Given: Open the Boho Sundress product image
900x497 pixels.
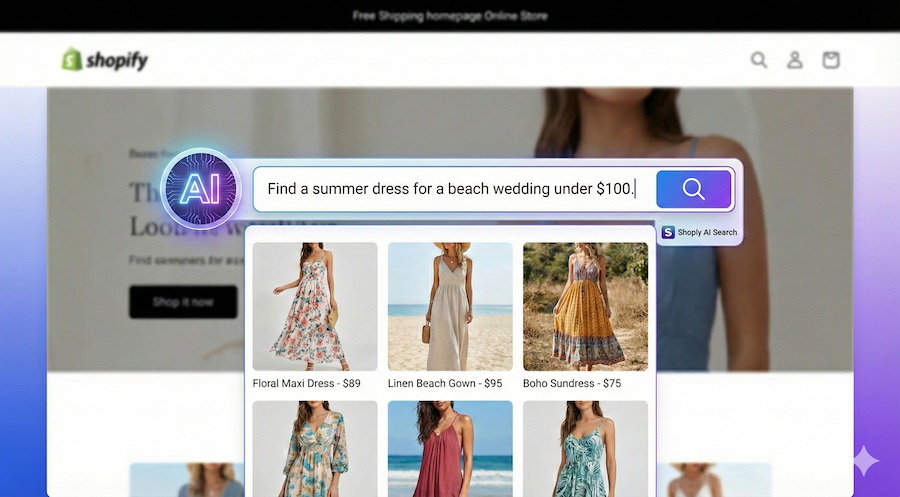Looking at the screenshot, I should click(x=585, y=306).
